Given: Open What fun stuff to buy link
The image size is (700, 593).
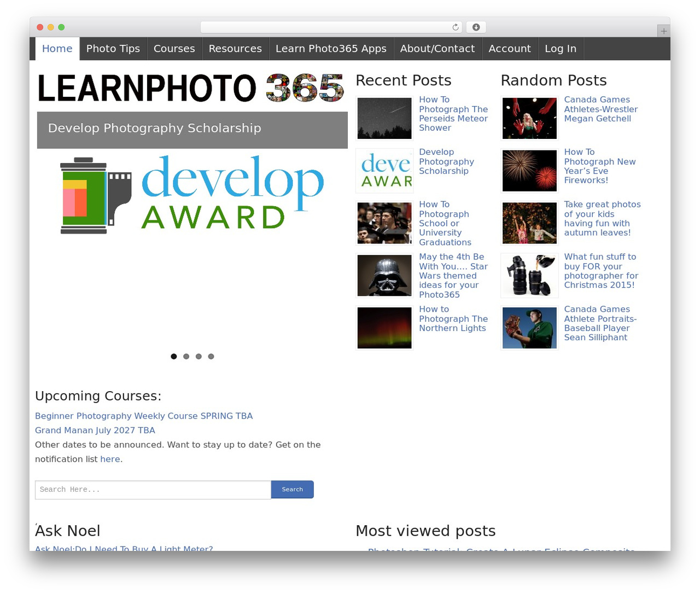Looking at the screenshot, I should click(601, 271).
